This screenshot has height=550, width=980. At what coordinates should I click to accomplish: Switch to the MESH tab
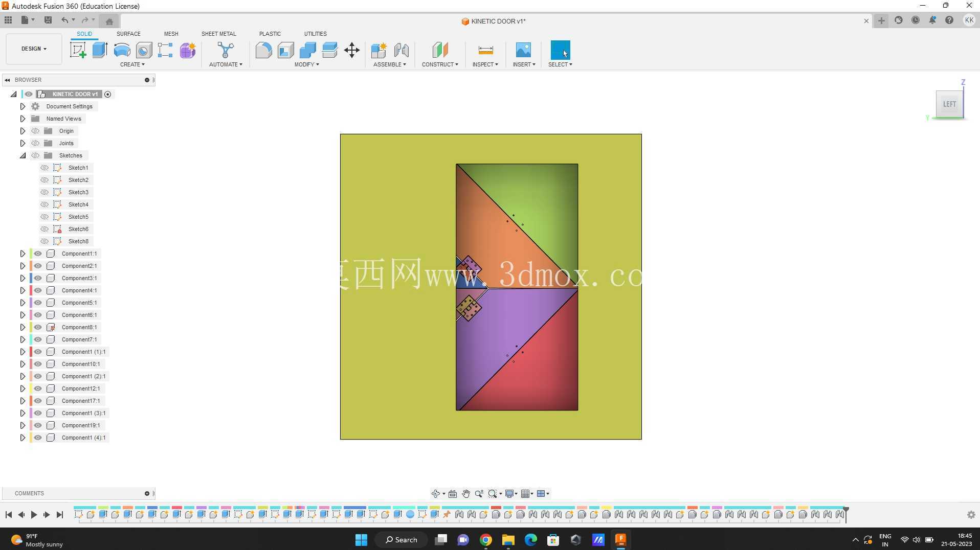pyautogui.click(x=171, y=34)
